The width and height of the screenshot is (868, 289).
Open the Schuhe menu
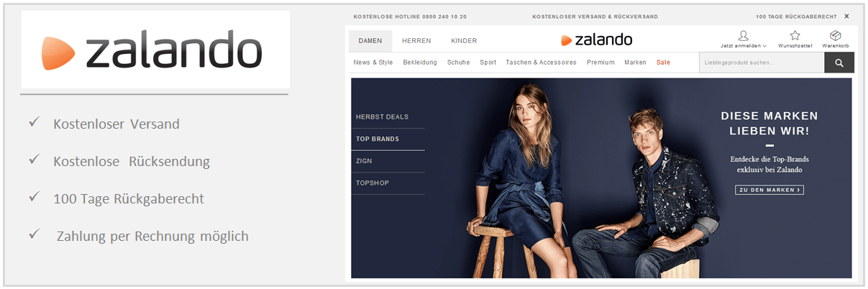tap(458, 63)
